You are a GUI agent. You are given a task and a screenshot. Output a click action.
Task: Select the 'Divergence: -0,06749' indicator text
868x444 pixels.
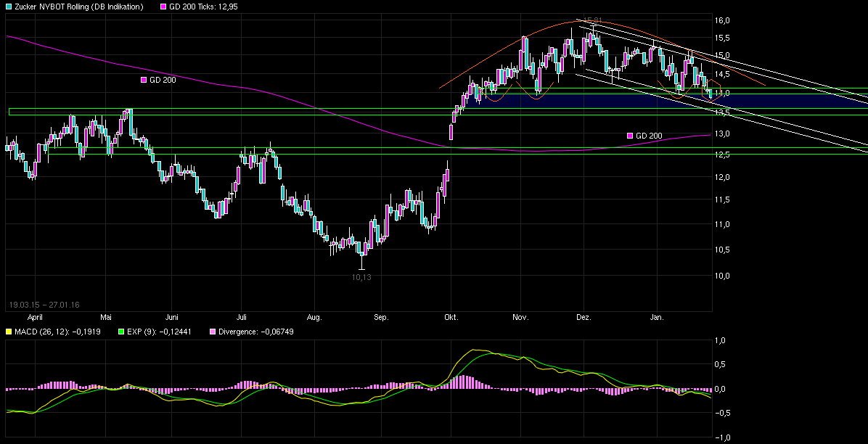(x=256, y=332)
